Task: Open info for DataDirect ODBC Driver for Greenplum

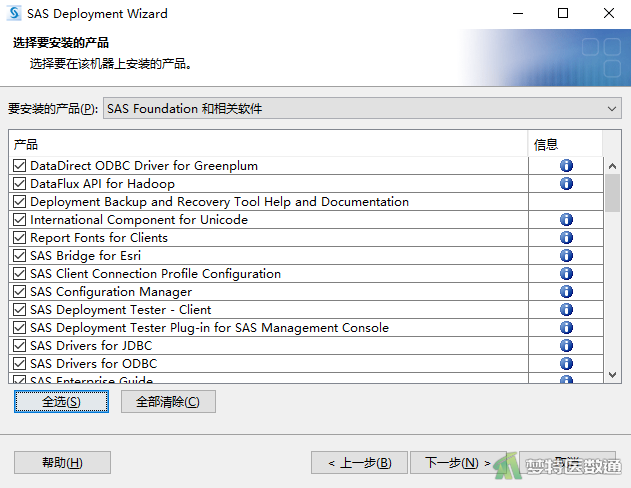Action: click(566, 165)
